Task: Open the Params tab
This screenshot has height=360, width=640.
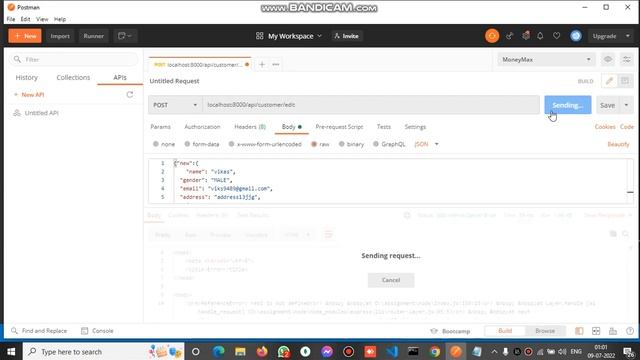Action: coord(160,127)
